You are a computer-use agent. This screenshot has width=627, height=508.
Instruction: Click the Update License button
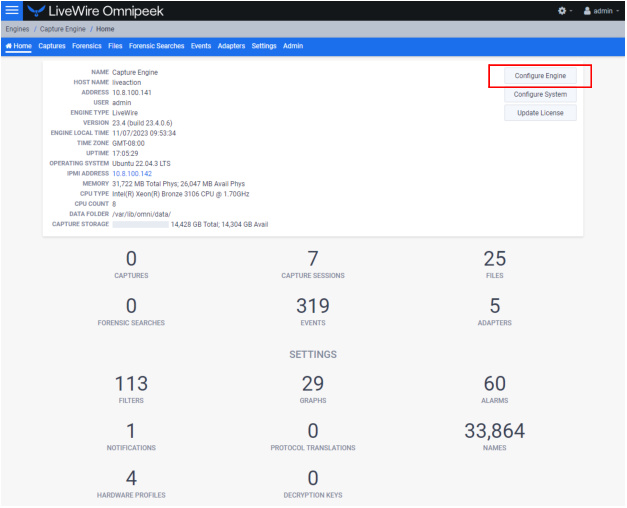540,113
